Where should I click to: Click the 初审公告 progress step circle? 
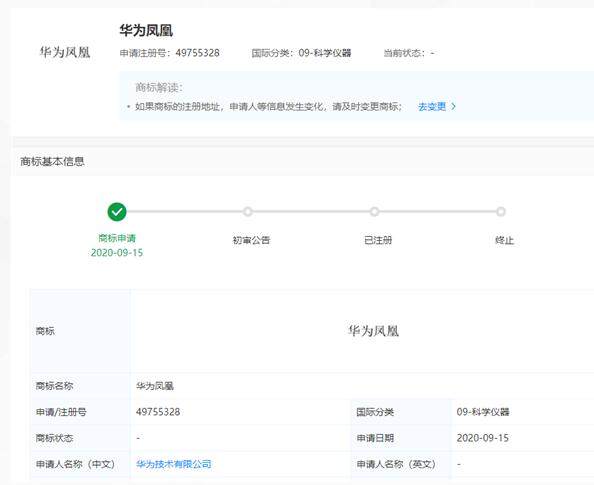point(247,211)
